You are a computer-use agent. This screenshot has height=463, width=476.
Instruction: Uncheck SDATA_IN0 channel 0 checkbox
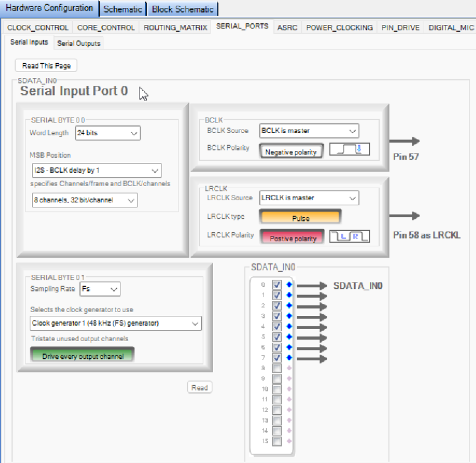[277, 284]
